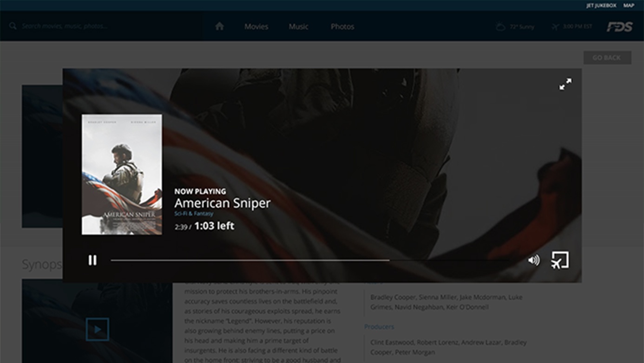Click the airplane flight time icon
Image resolution: width=644 pixels, height=363 pixels.
pyautogui.click(x=555, y=26)
